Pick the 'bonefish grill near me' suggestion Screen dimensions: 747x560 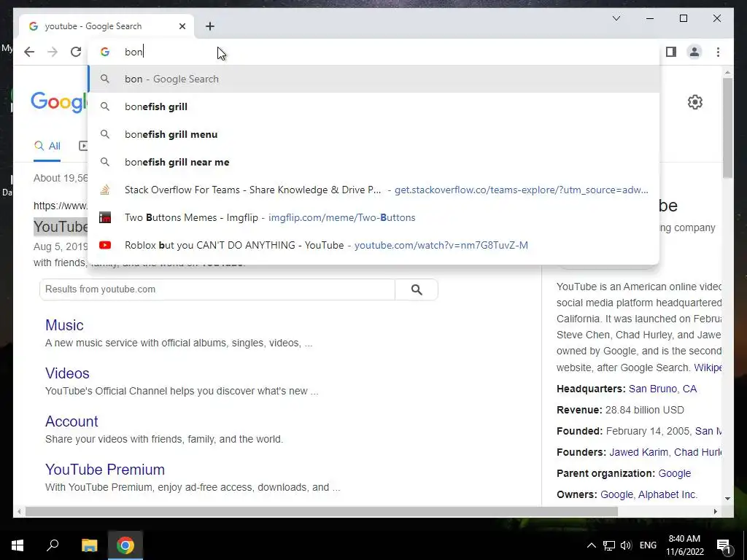point(374,162)
